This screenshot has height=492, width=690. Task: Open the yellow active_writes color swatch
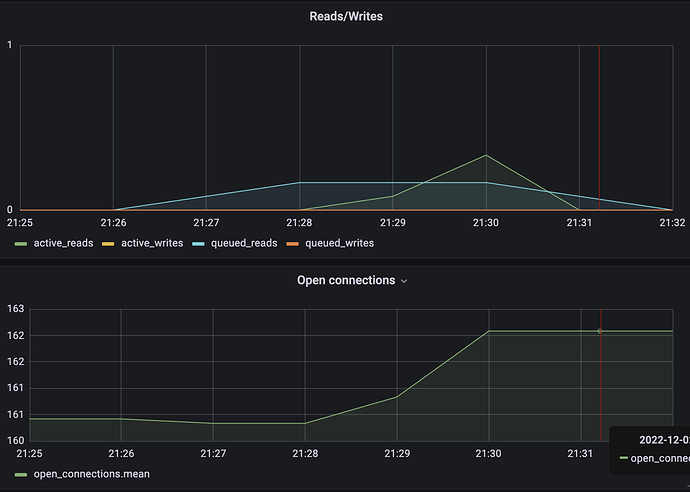coord(108,243)
